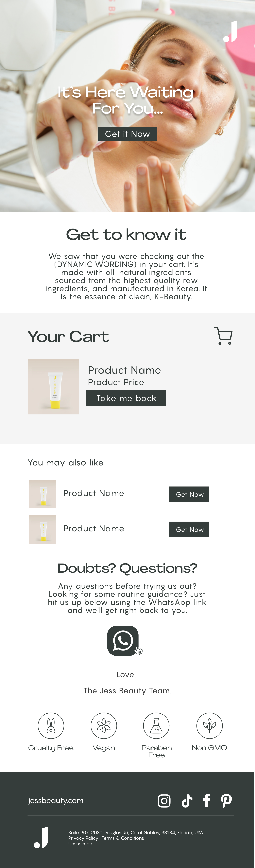Open WhatsApp chat via the WhatsApp icon
This screenshot has height=868, width=255.
pyautogui.click(x=123, y=641)
